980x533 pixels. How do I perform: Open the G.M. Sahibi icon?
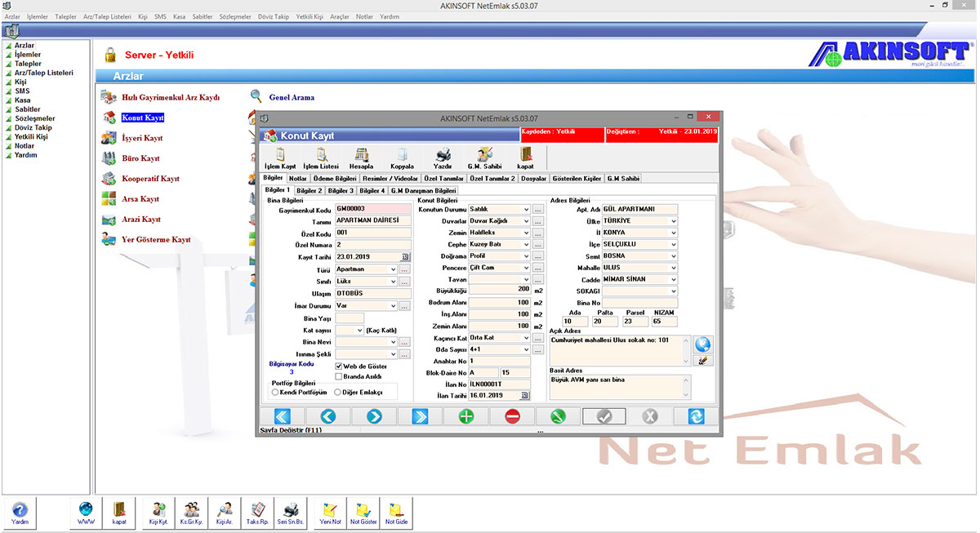483,157
